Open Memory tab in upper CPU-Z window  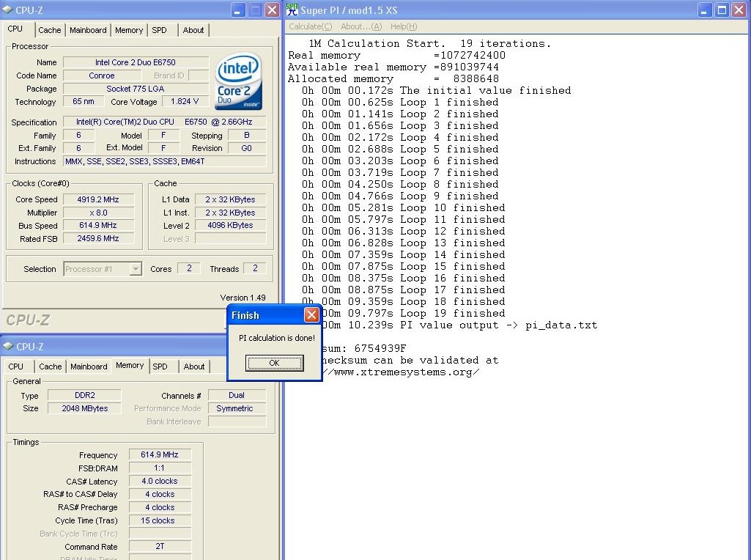coord(129,30)
